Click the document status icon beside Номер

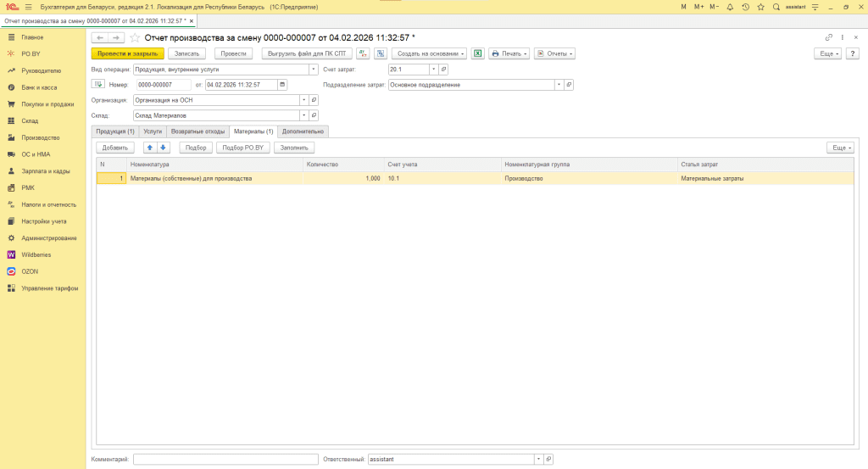coord(98,84)
